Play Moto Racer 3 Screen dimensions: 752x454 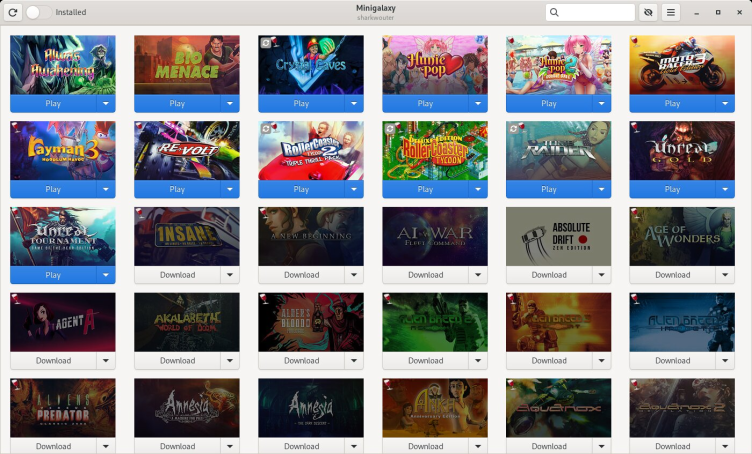672,104
